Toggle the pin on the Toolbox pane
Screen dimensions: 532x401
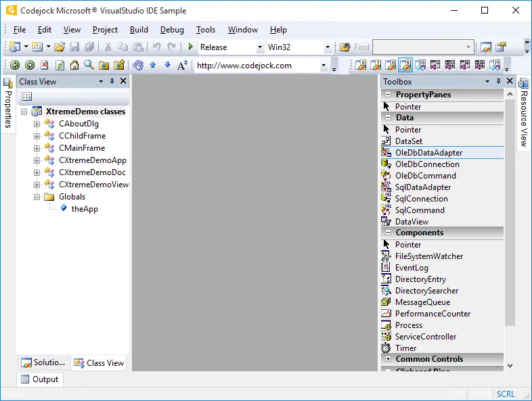[x=498, y=81]
